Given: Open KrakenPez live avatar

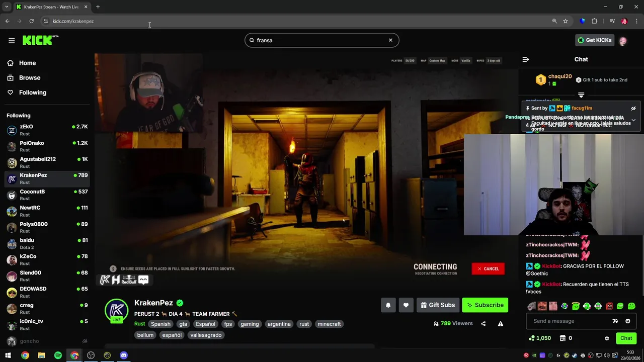Looking at the screenshot, I should coord(116,311).
